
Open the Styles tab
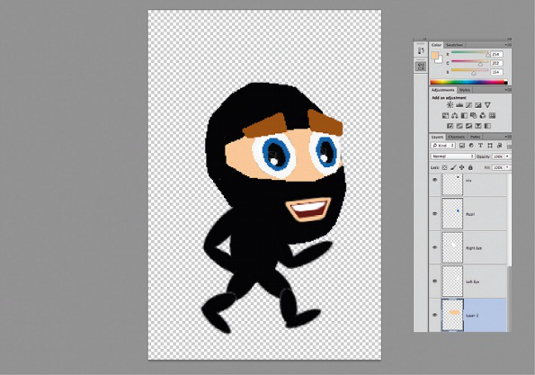pyautogui.click(x=464, y=90)
